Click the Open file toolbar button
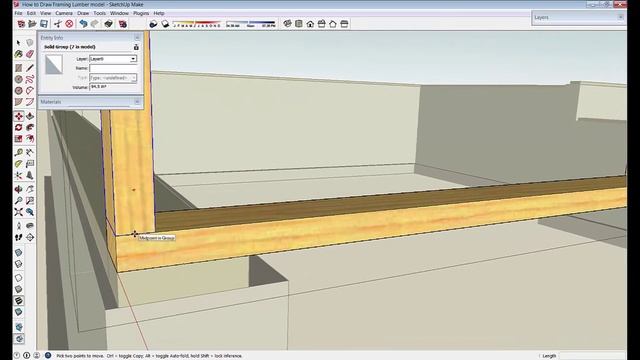This screenshot has width=640, height=360. click(x=32, y=24)
